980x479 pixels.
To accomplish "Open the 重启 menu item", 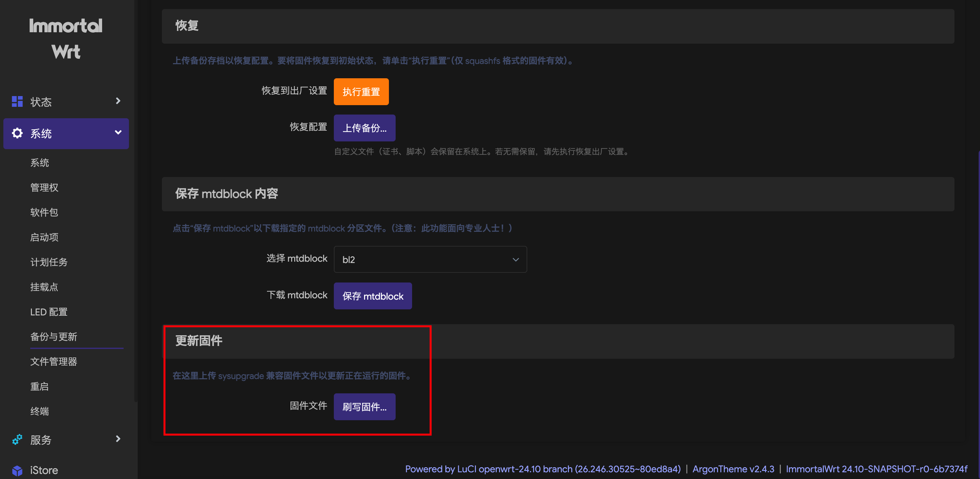I will 40,387.
